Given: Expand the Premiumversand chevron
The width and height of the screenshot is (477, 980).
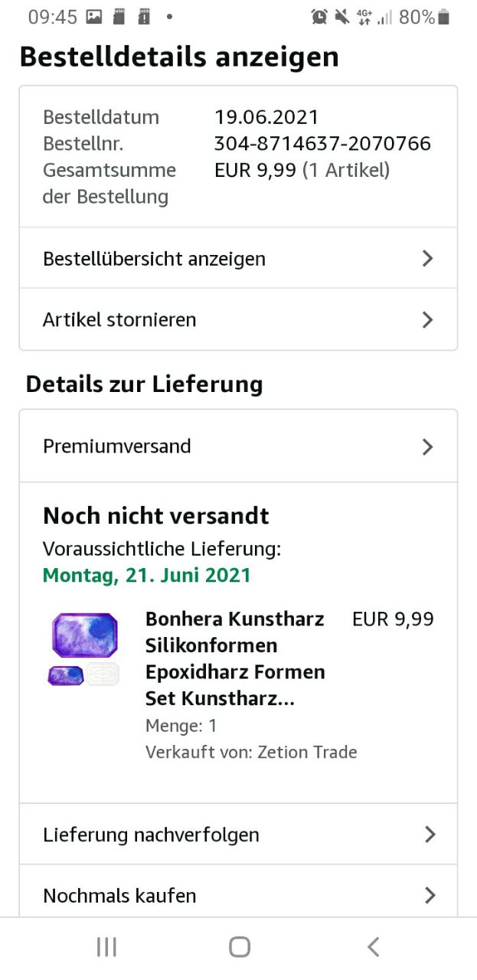Looking at the screenshot, I should [428, 447].
